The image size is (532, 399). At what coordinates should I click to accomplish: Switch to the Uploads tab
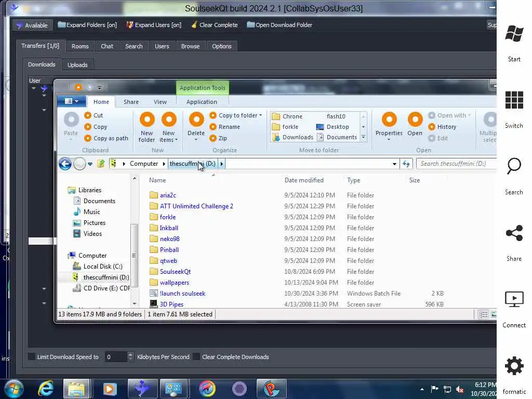tap(77, 65)
